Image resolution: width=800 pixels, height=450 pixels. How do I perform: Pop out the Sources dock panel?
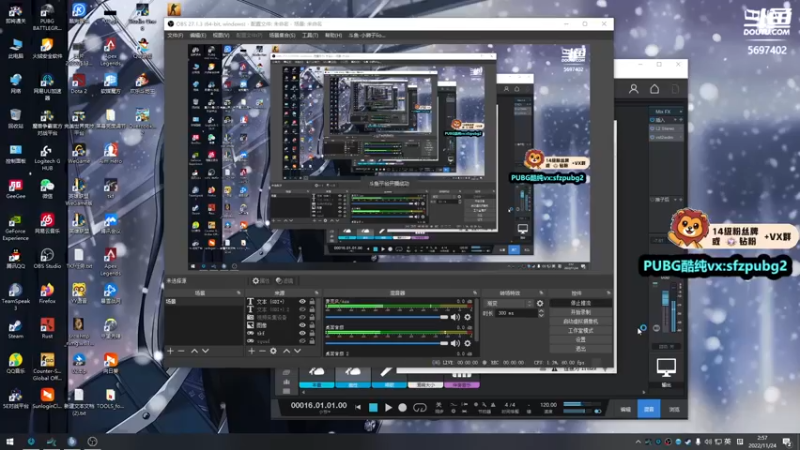317,293
